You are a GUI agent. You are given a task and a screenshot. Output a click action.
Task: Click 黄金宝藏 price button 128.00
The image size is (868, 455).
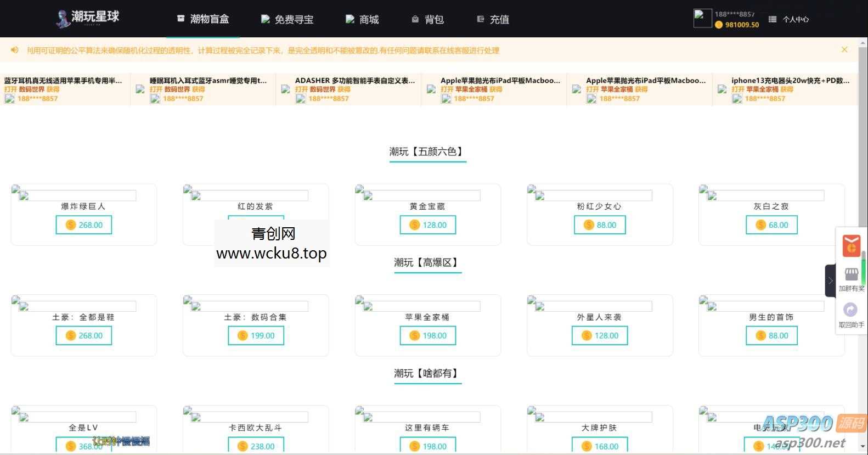428,225
